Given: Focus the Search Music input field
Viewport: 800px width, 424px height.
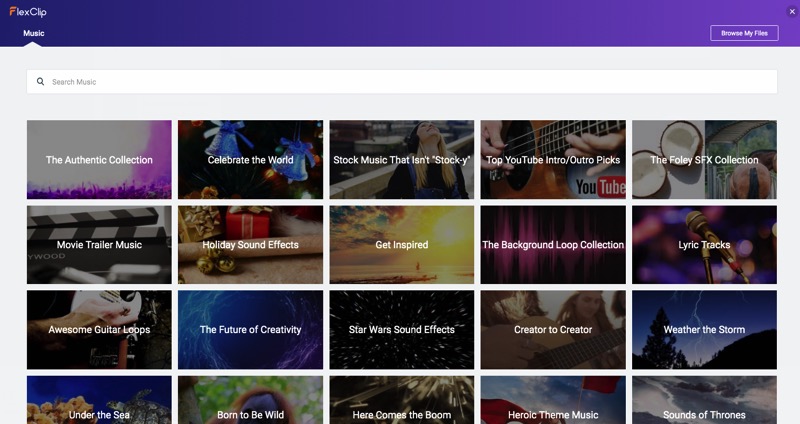Looking at the screenshot, I should click(402, 82).
